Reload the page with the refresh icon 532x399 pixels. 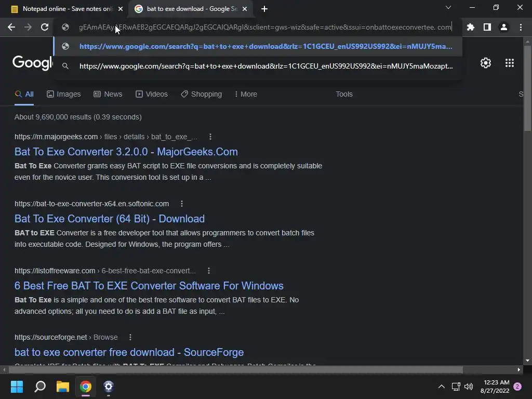45,27
